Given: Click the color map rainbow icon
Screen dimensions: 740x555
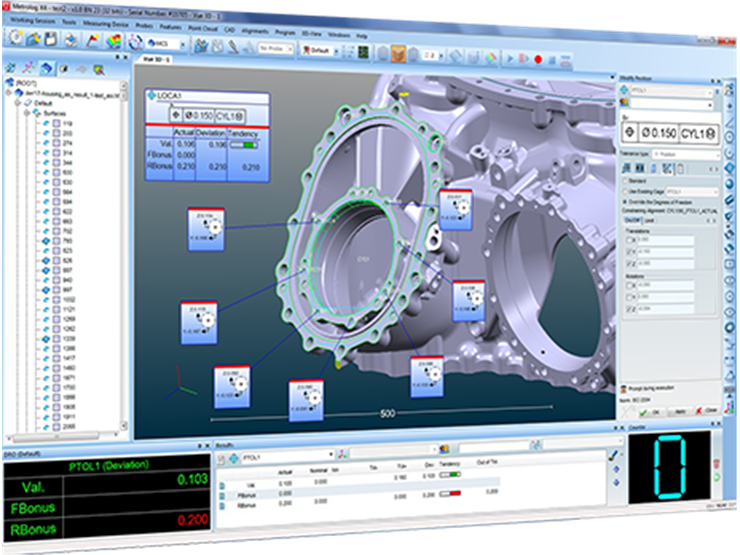Looking at the screenshot, I should click(113, 41).
